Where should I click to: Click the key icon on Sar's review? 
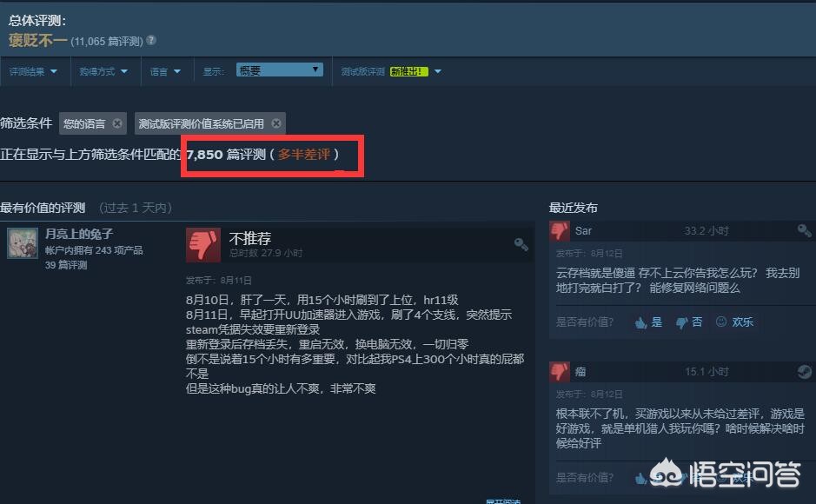(804, 230)
